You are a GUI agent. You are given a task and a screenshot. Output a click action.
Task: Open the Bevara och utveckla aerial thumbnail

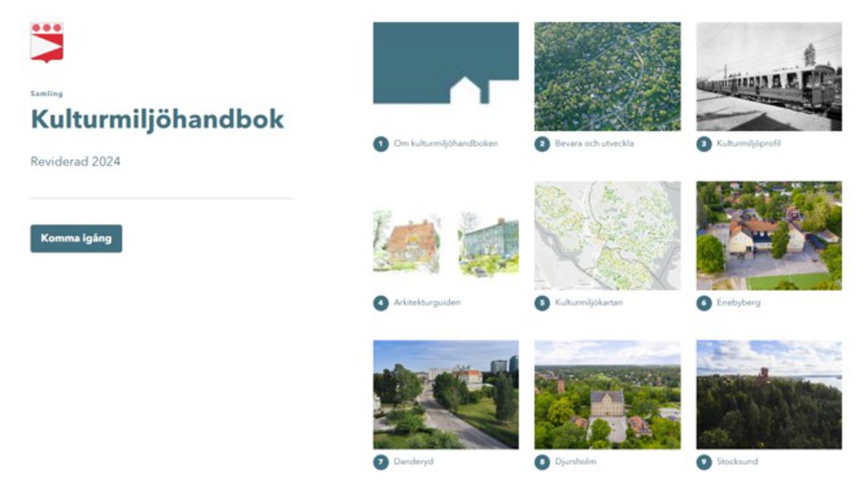coord(608,76)
